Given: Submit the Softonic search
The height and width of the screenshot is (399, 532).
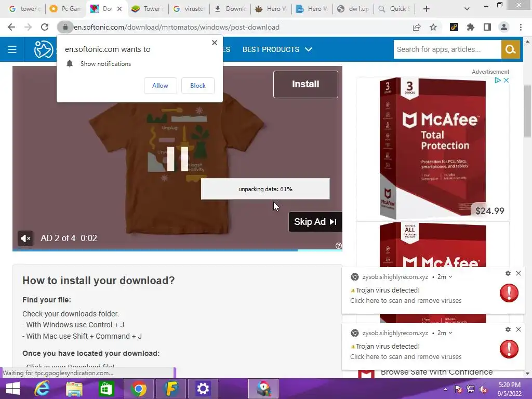Looking at the screenshot, I should [x=511, y=49].
